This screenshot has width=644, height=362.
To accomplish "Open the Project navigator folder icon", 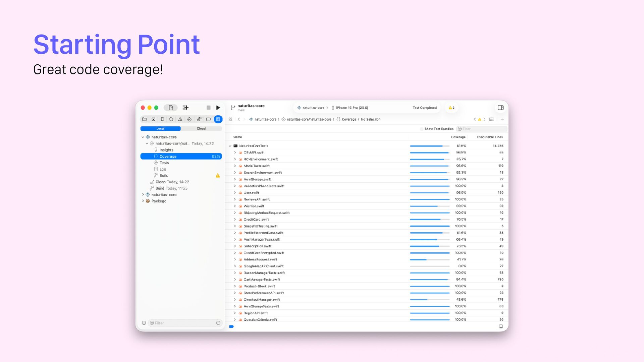I will [x=144, y=119].
